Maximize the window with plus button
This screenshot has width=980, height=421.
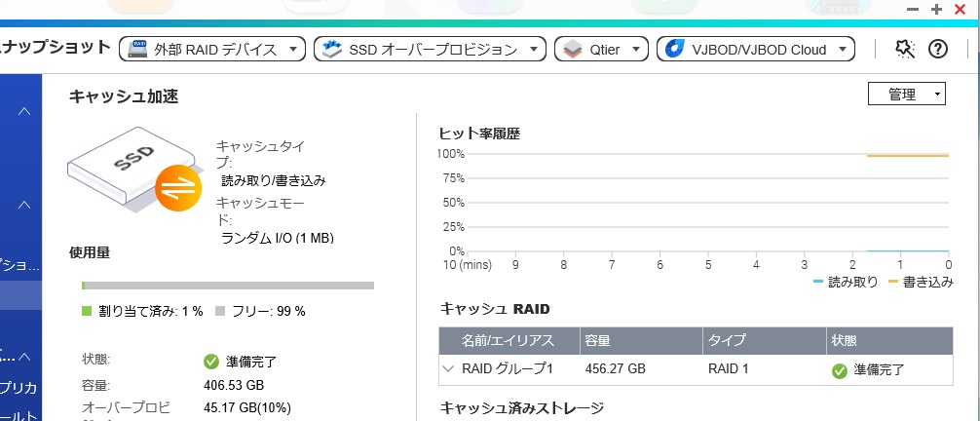click(x=936, y=10)
